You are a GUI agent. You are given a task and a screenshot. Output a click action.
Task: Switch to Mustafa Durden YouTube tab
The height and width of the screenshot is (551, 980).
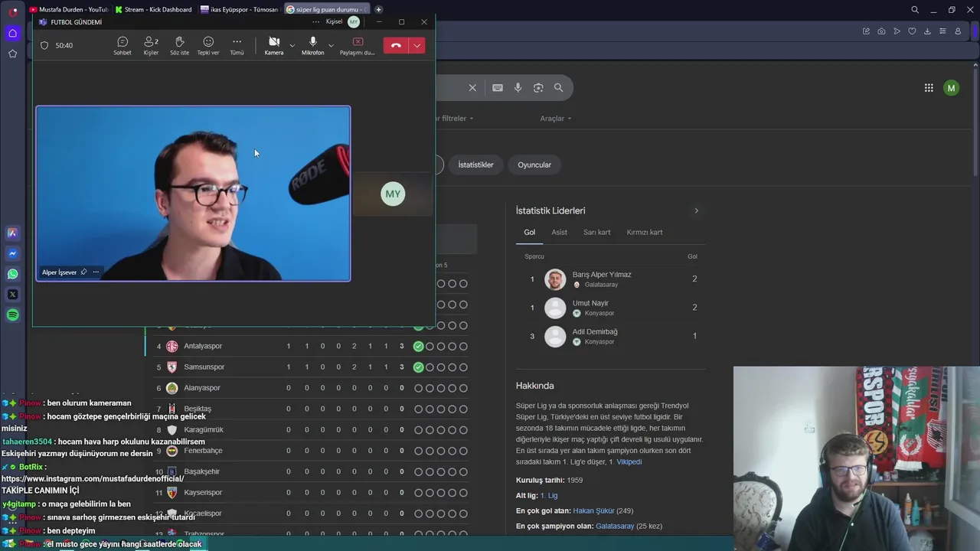coord(68,9)
